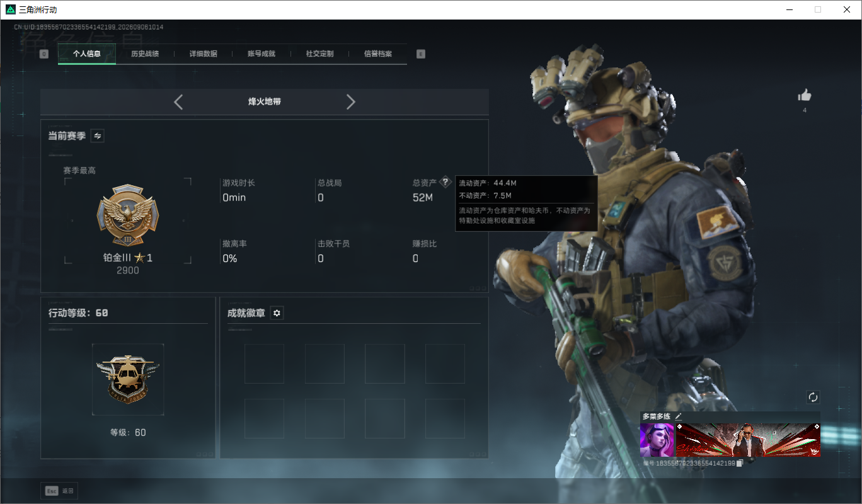Click the 赛季最高 label
Screen dimensions: 862x504
click(x=79, y=170)
